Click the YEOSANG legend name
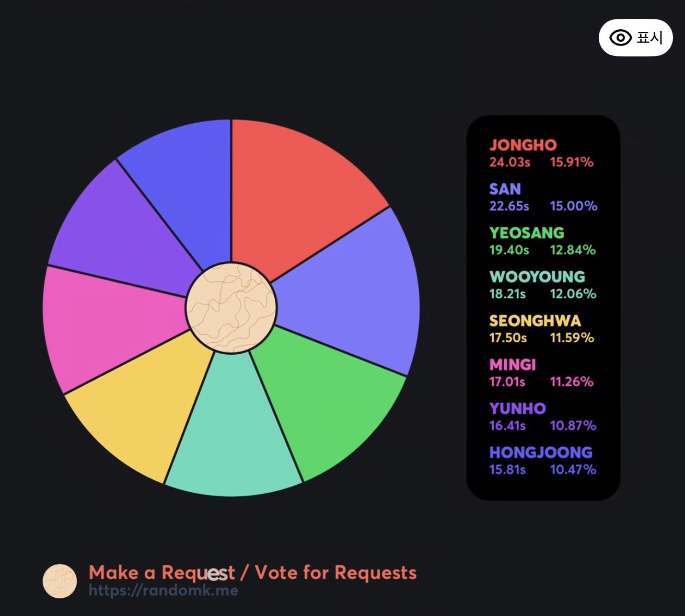This screenshot has width=685, height=616. [527, 233]
